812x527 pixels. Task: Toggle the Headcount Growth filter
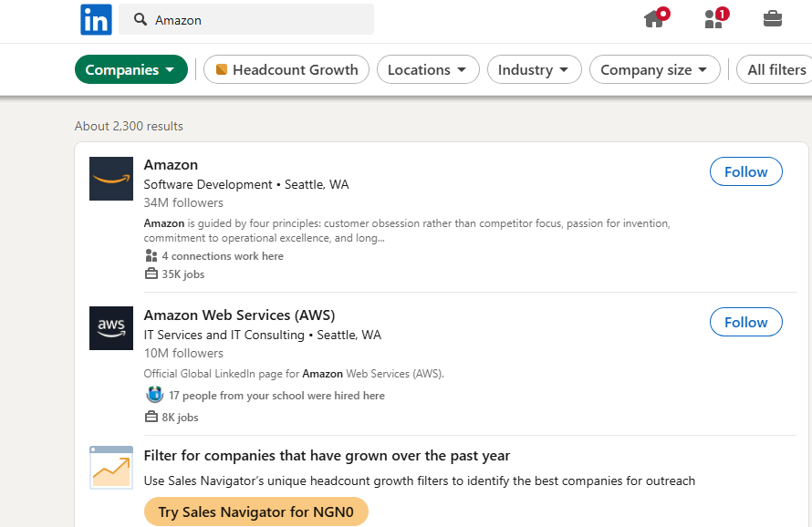(x=286, y=69)
